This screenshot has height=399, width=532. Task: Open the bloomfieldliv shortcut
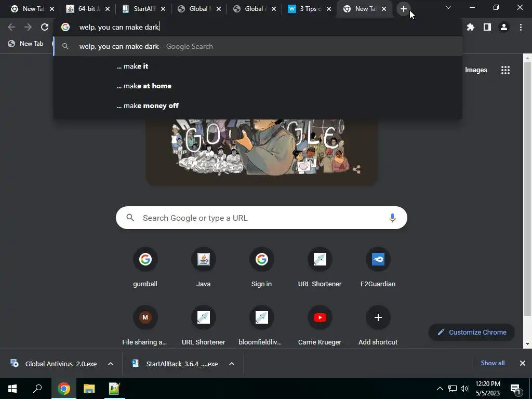(261, 326)
